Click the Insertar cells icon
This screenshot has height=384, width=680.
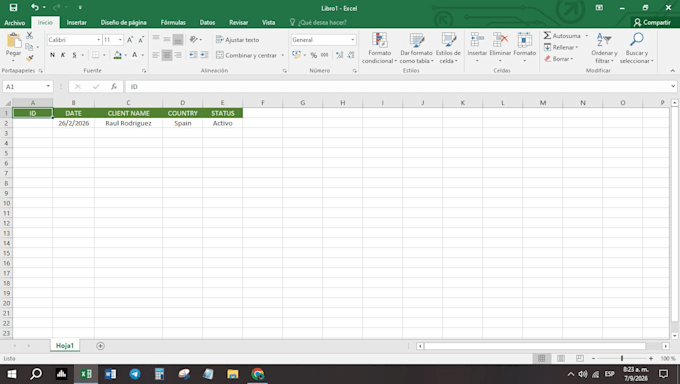click(477, 40)
